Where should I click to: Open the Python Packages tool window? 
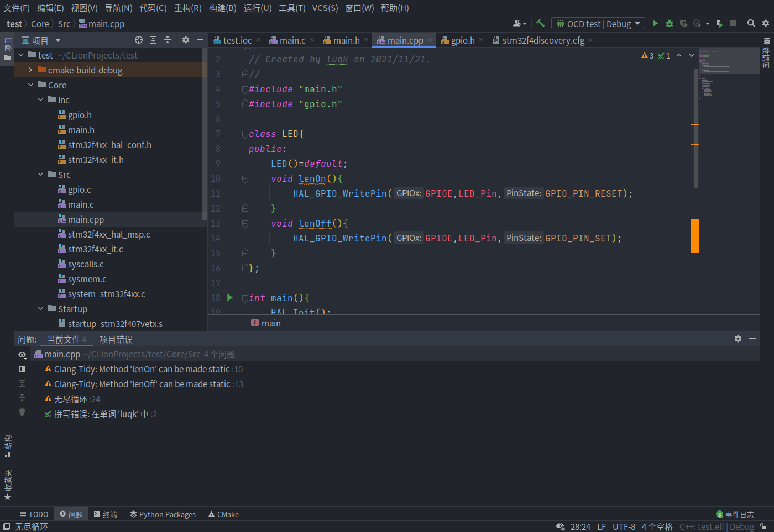[163, 514]
